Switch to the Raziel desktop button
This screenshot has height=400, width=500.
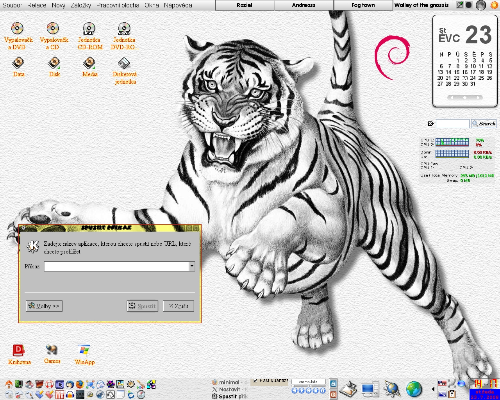pyautogui.click(x=245, y=5)
